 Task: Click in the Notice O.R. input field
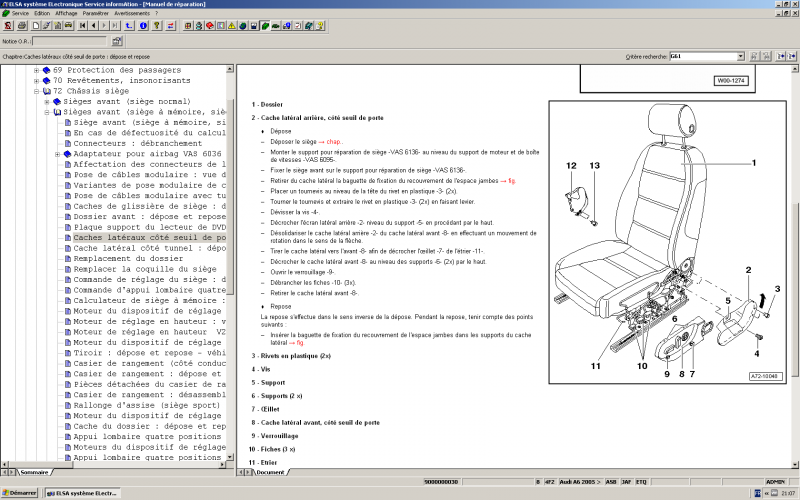(69, 42)
